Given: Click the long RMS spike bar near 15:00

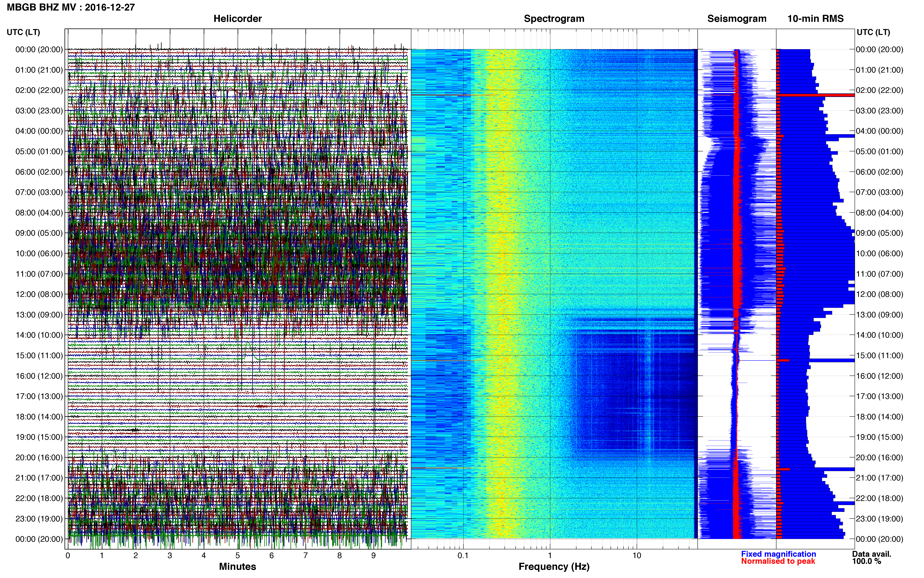Looking at the screenshot, I should coord(816,360).
